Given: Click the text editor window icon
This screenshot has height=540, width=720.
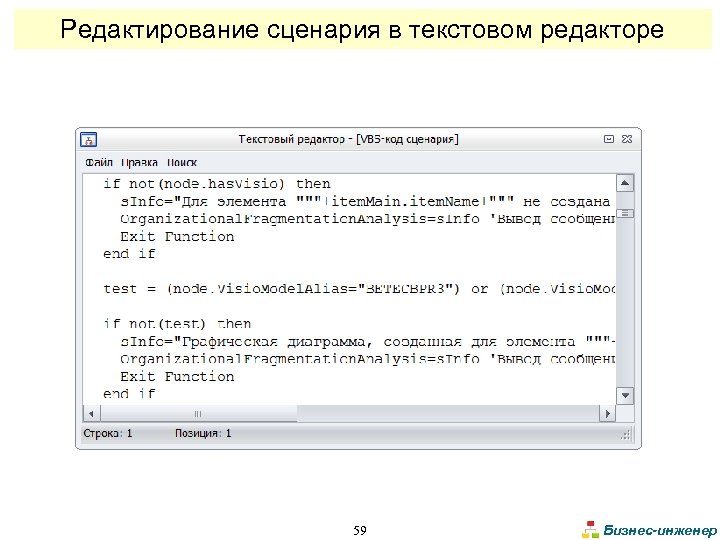Looking at the screenshot, I should (x=89, y=139).
